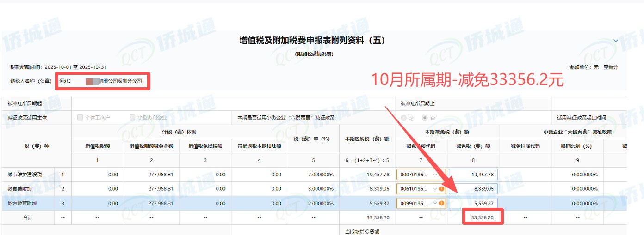Click the 增值税免抵税额 column header
This screenshot has width=644, height=235.
coord(205,146)
